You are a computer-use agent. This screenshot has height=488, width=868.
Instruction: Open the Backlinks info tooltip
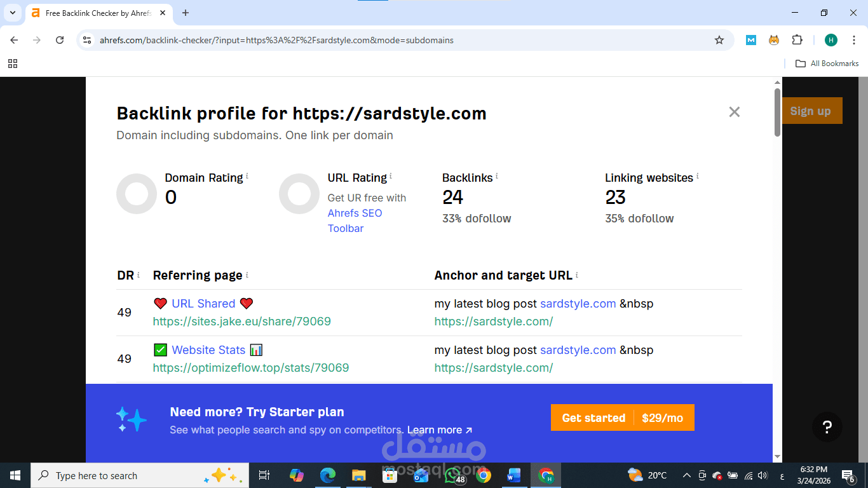497,176
